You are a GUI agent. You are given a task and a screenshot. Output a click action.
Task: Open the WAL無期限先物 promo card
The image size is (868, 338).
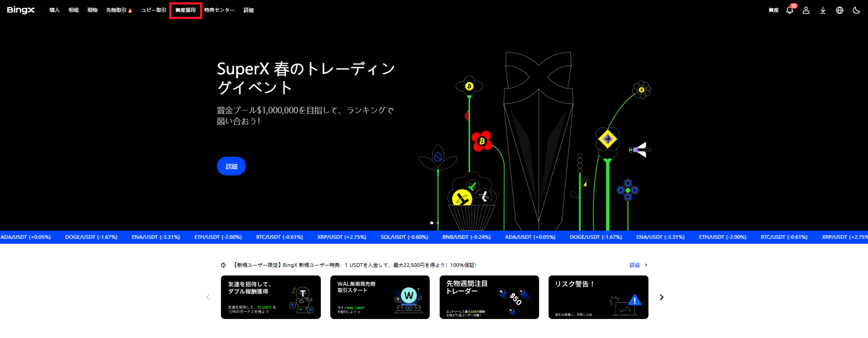[380, 297]
